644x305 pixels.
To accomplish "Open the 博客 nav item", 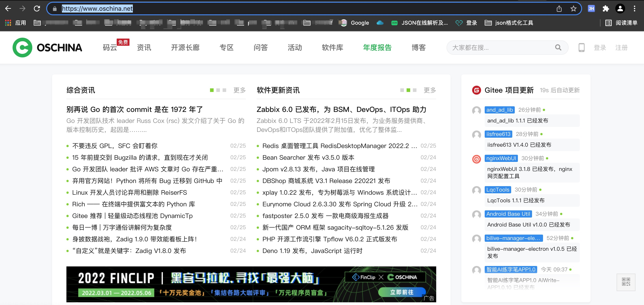I will click(418, 48).
